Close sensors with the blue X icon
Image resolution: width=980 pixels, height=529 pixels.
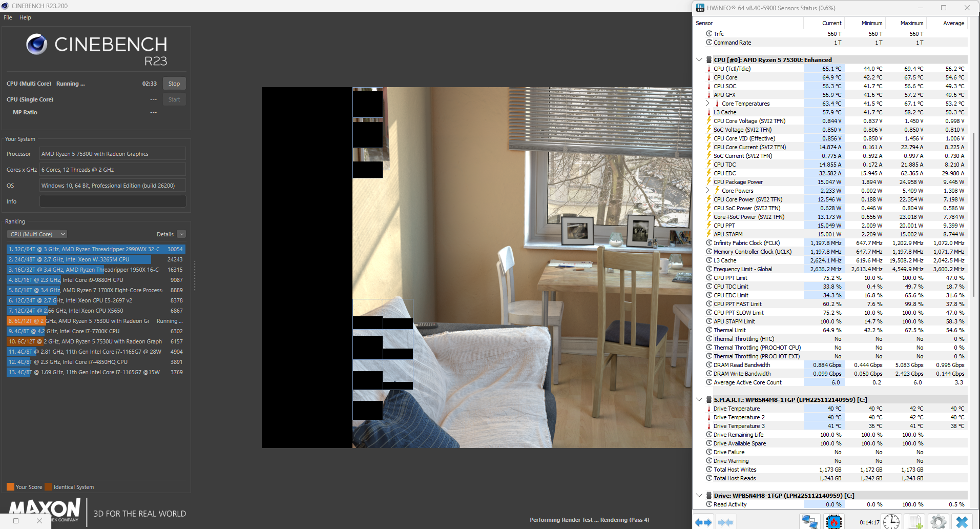pyautogui.click(x=962, y=522)
